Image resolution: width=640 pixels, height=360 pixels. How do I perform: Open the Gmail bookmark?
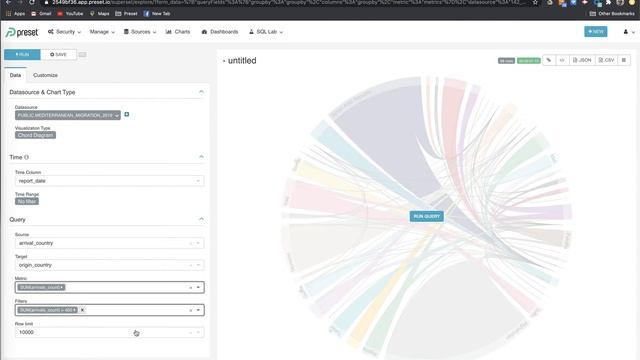pos(41,13)
